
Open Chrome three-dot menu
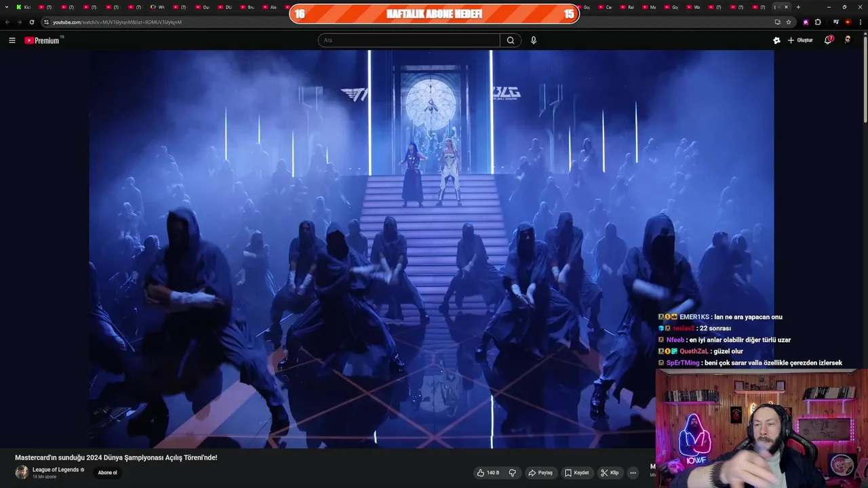pos(859,22)
